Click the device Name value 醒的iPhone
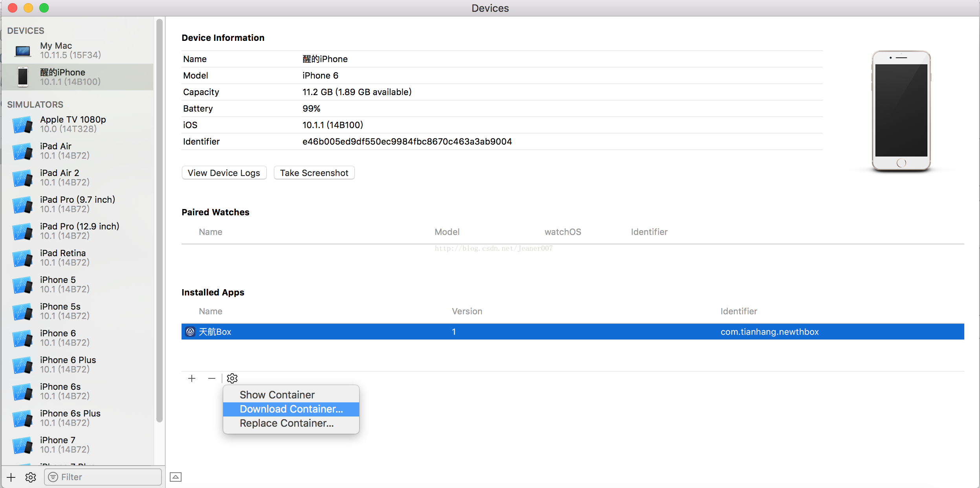The height and width of the screenshot is (488, 980). click(325, 59)
